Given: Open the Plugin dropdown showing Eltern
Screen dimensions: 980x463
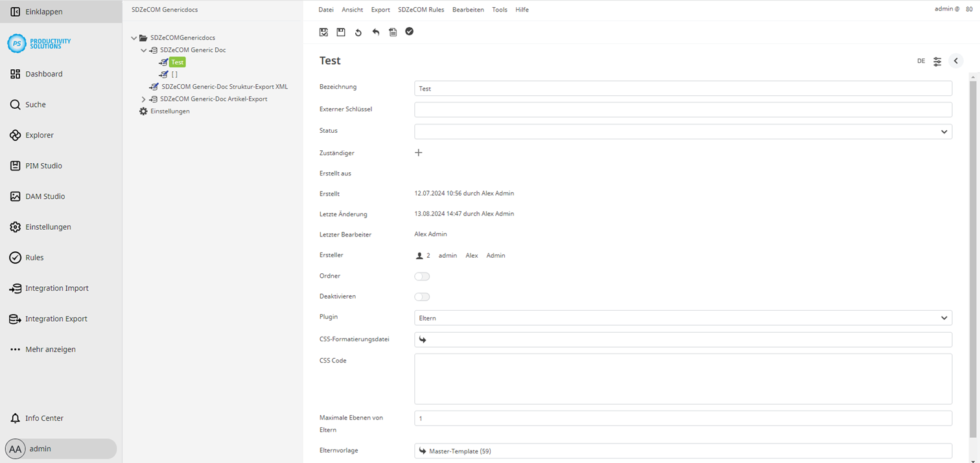Looking at the screenshot, I should click(x=944, y=317).
